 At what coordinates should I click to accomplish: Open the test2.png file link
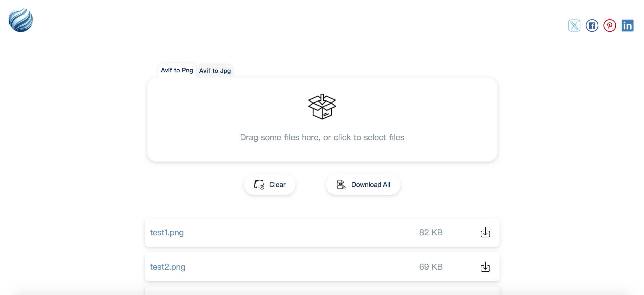click(167, 267)
